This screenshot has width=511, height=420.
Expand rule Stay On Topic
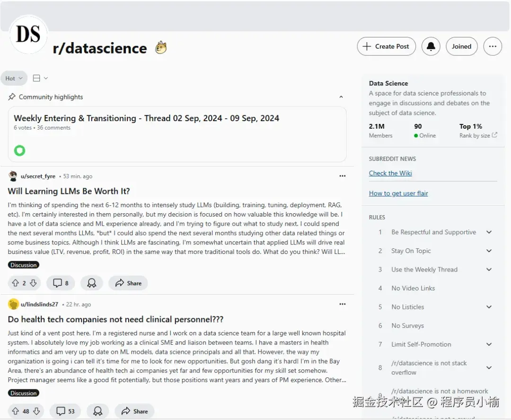[x=489, y=251]
